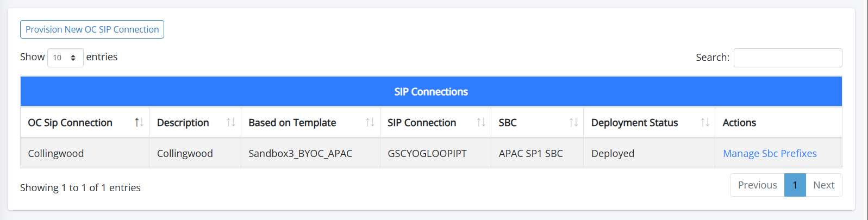Click the Description column sort icon
The height and width of the screenshot is (220, 868).
click(x=230, y=123)
